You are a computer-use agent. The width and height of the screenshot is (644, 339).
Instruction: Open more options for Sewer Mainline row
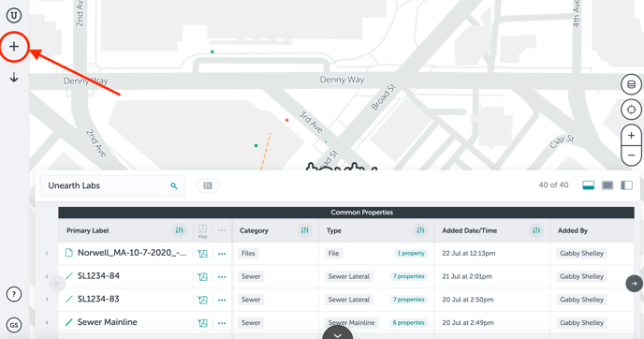[x=222, y=323]
